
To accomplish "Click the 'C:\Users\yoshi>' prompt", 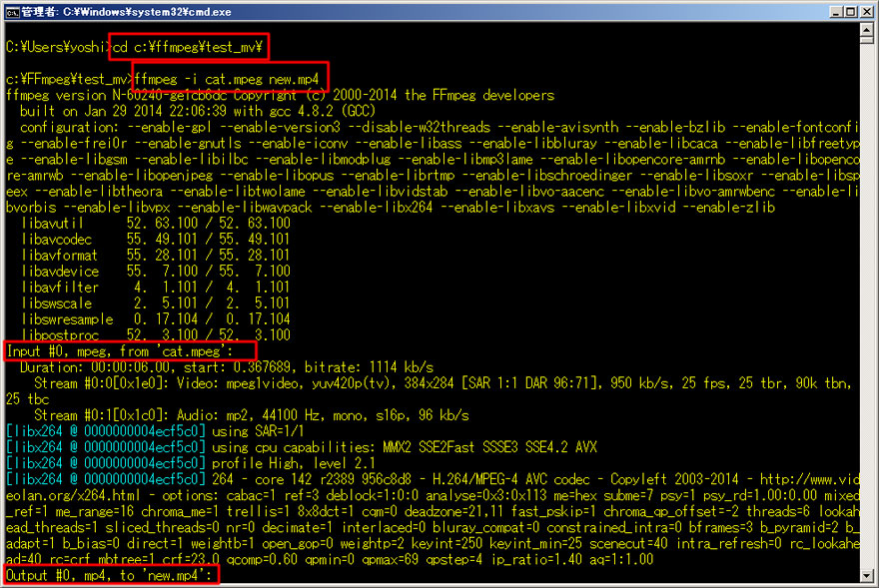I will 57,47.
